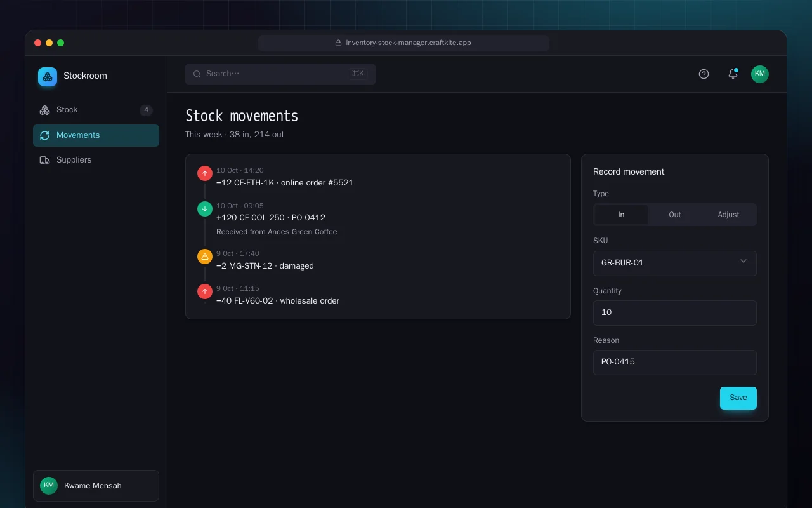Focus the Search field
812x508 pixels.
coord(280,74)
